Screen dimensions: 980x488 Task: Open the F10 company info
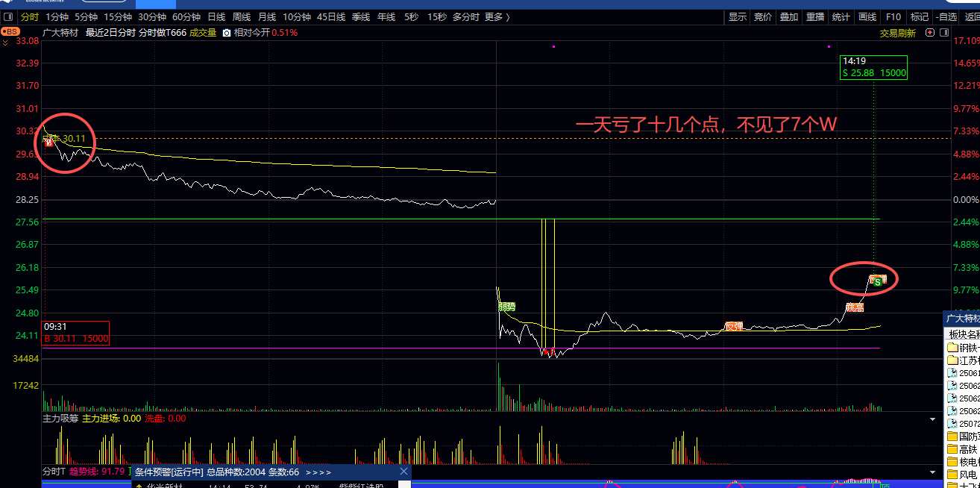[893, 16]
